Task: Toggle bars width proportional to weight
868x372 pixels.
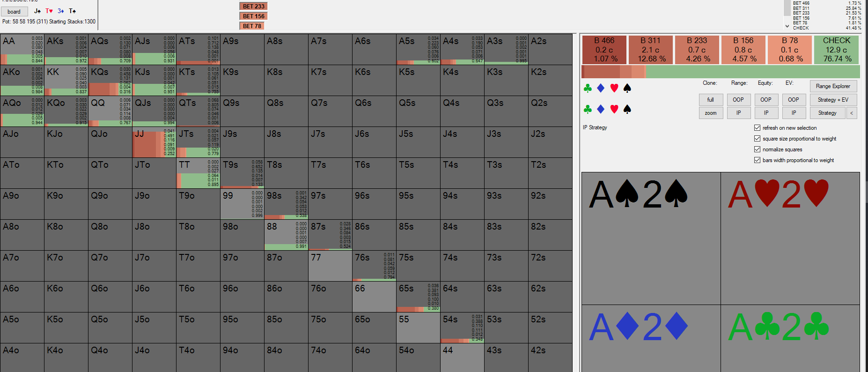Action: 757,160
